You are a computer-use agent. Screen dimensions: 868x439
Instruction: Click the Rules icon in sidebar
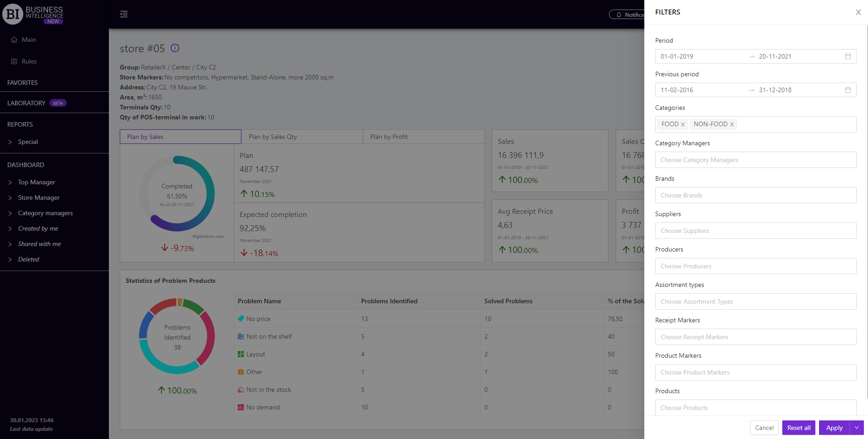(x=14, y=61)
